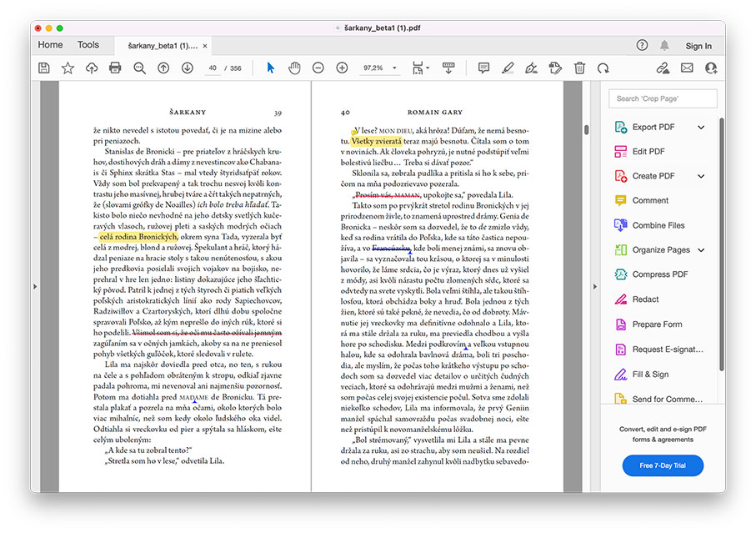
Task: Click highlighted text 'Všetky zvieratá'
Action: (x=376, y=141)
